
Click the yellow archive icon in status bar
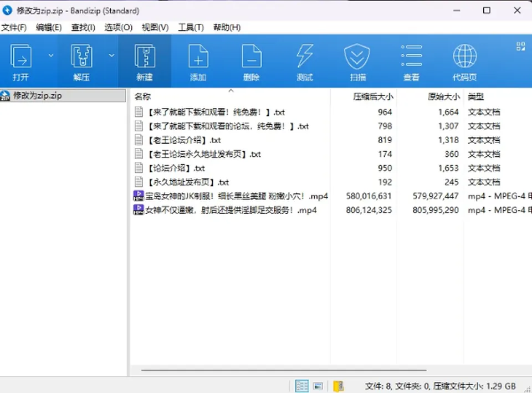[338, 386]
